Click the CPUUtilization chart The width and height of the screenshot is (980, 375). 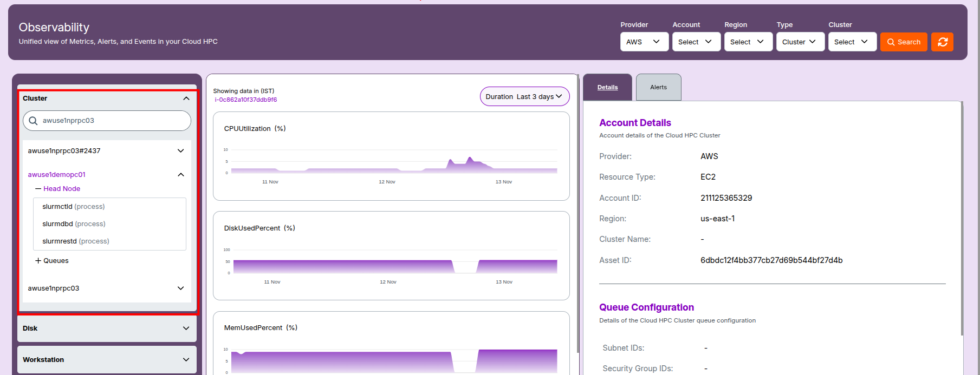tap(391, 156)
